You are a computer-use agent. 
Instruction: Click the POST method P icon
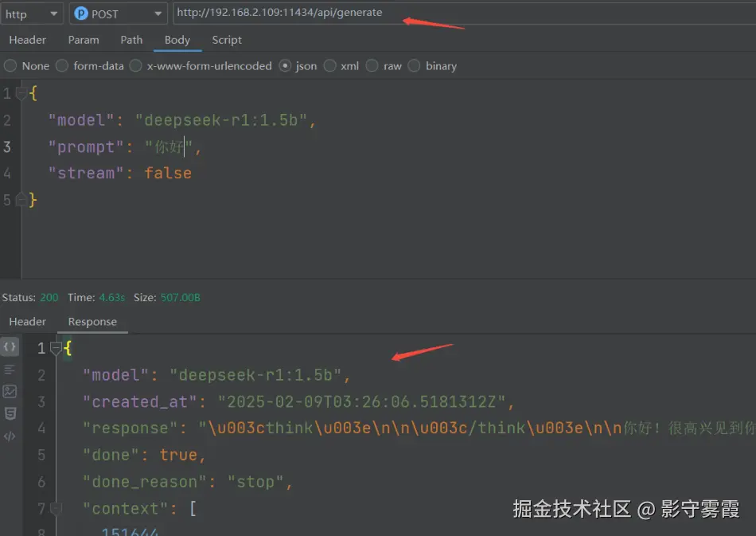81,14
